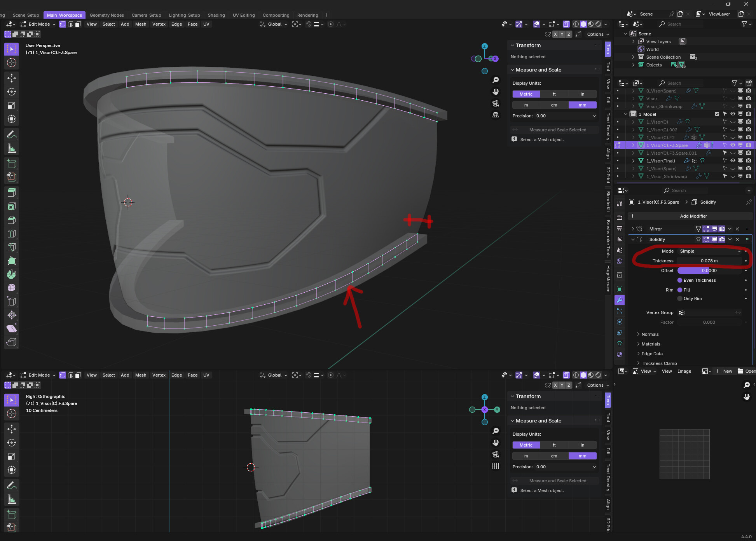Switch to the Shading workspace tab
This screenshot has height=541, width=756.
216,15
